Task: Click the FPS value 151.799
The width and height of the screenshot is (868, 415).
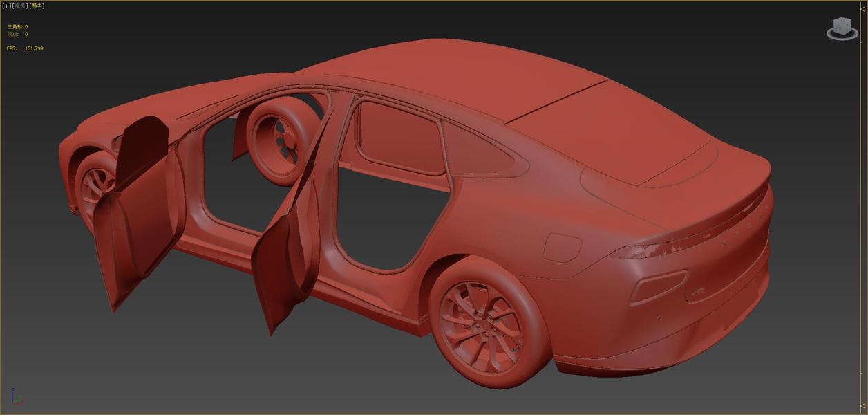Action: (34, 48)
